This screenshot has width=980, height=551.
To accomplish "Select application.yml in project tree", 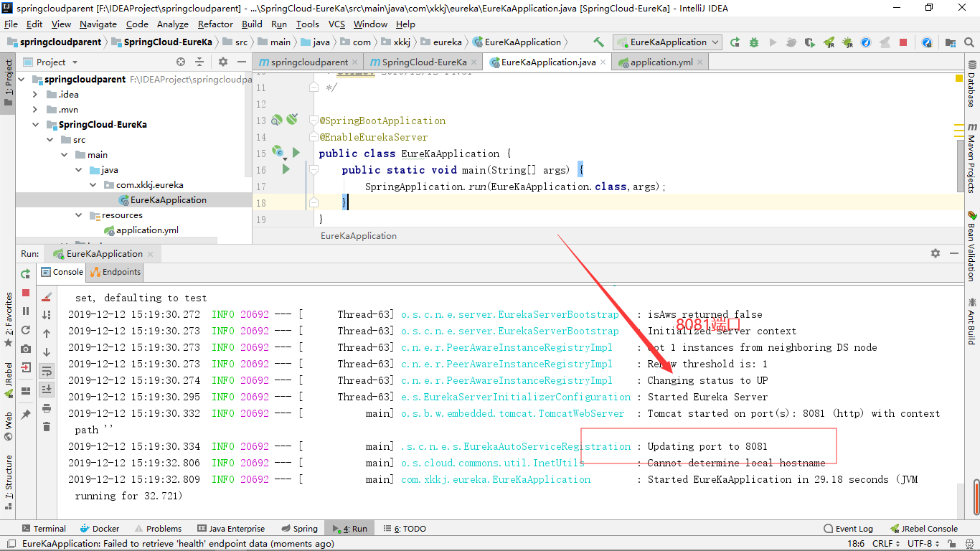I will point(147,230).
